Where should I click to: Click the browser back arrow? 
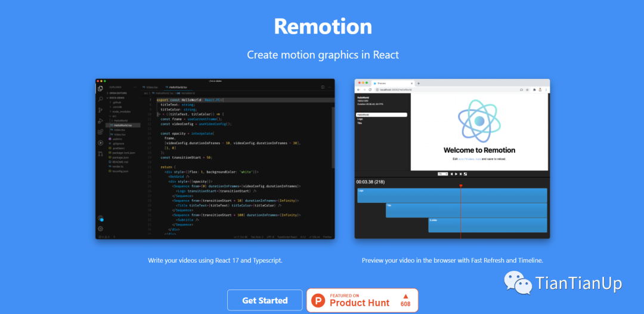(x=358, y=90)
